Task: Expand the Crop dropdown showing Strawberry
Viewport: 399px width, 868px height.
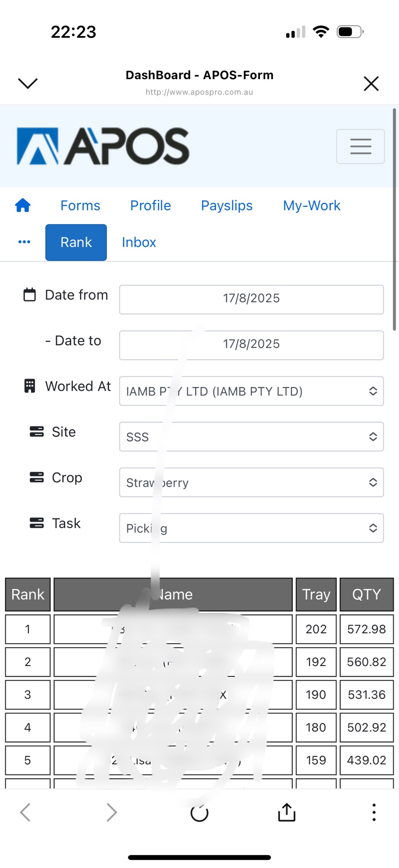Action: [251, 483]
